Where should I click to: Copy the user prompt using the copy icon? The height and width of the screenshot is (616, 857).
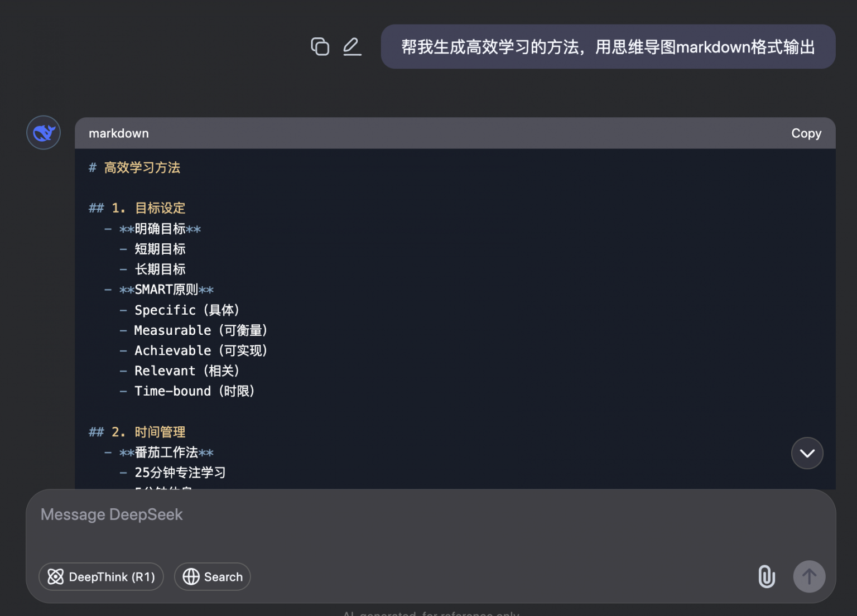[320, 46]
